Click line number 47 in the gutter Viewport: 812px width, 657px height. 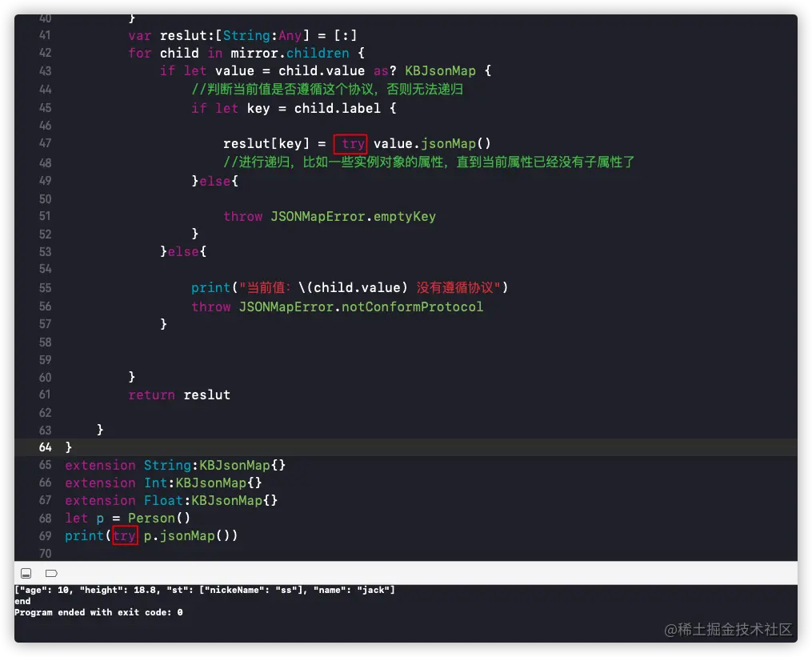tap(45, 143)
